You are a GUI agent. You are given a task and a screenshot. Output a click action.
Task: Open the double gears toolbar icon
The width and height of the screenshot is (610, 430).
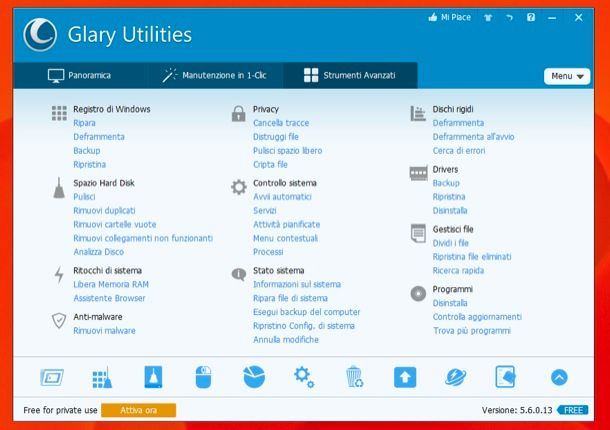pos(304,377)
